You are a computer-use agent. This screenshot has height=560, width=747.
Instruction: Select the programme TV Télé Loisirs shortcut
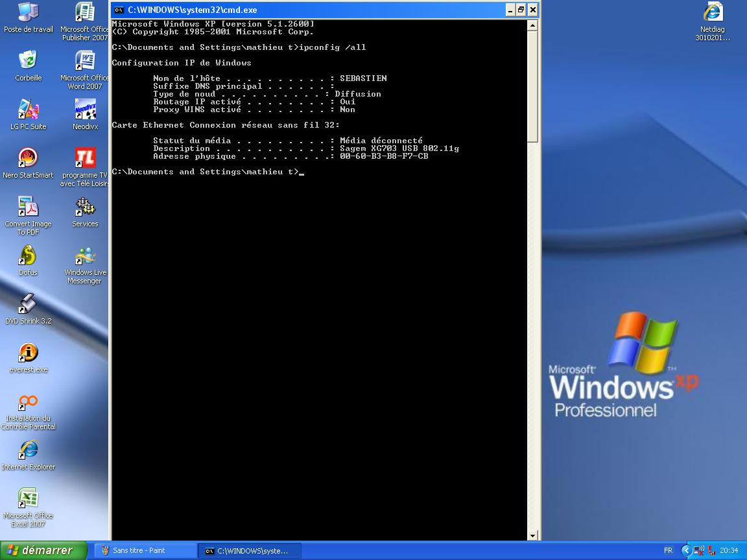(x=85, y=167)
